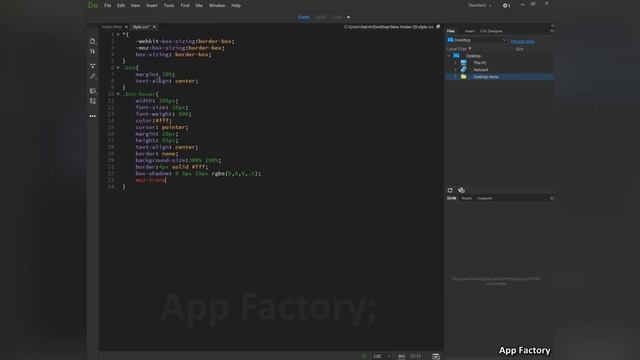Click the cursor position 23:14 indicator
Image resolution: width=640 pixels, height=360 pixels.
click(416, 356)
